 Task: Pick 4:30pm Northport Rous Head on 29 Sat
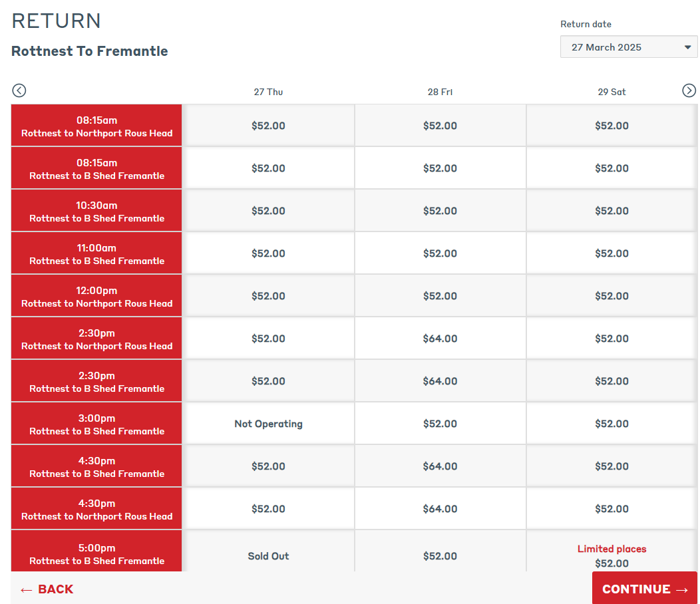pos(612,509)
